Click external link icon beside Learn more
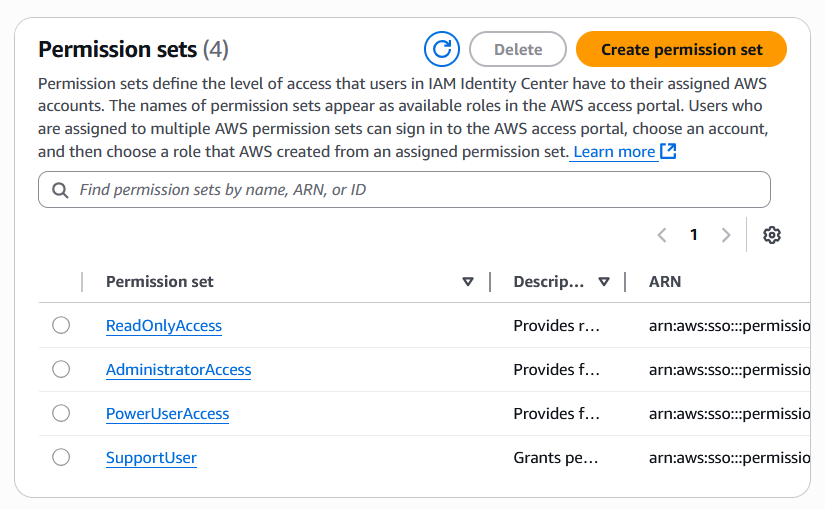The width and height of the screenshot is (825, 509). [668, 151]
